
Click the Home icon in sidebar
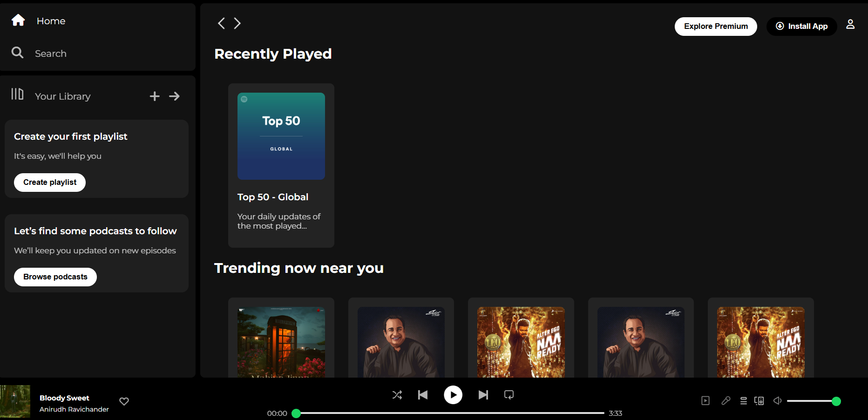[18, 20]
